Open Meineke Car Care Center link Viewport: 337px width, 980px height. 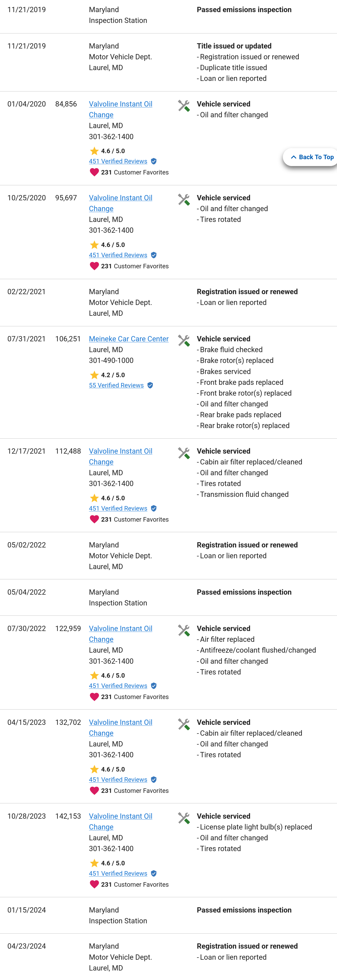pos(128,339)
